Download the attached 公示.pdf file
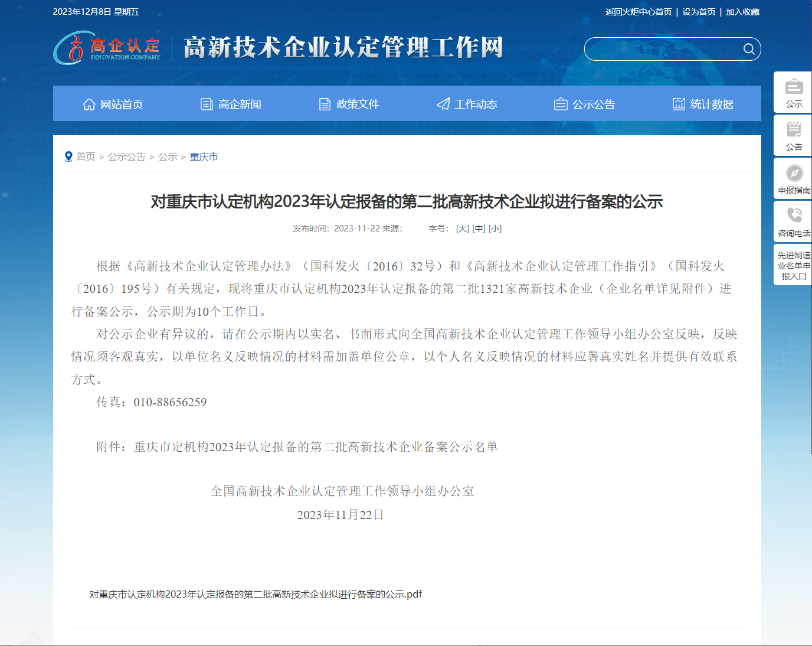Viewport: 812px width, 646px height. click(256, 594)
